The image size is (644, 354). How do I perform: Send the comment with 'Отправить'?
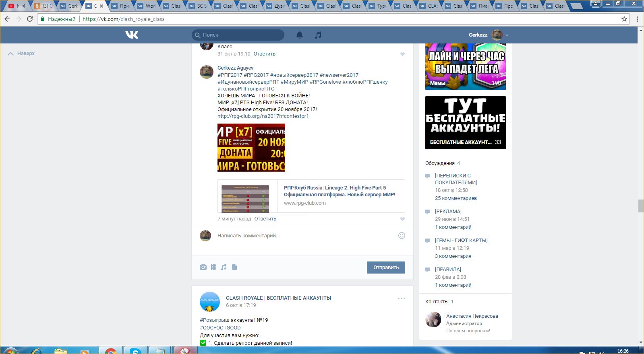(386, 268)
